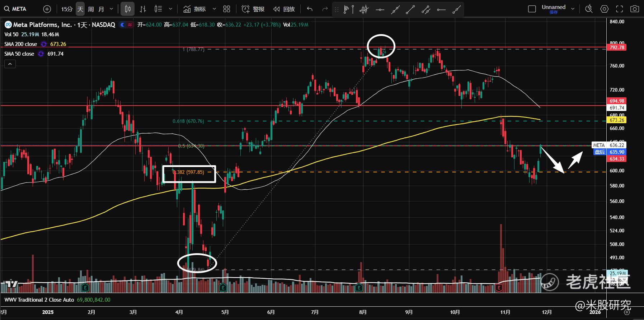Image resolution: width=644 pixels, height=320 pixels.
Task: Open the February earnings E marker
Action: (x=85, y=287)
